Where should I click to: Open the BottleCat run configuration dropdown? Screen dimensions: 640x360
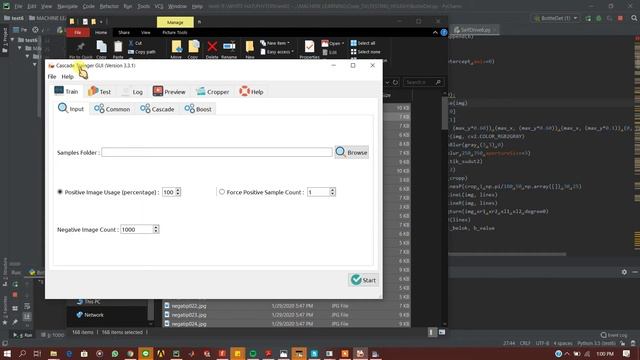(x=556, y=18)
